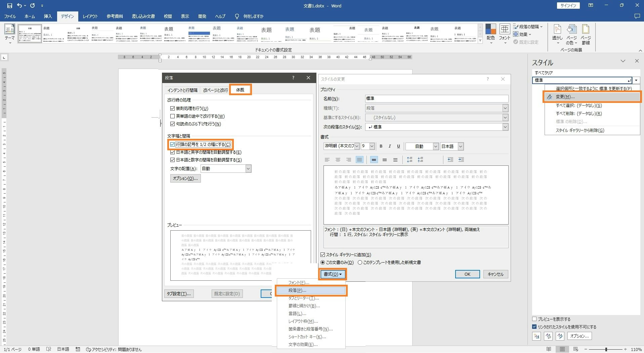Switch to 体裁 tab in Paragraph dialog
The width and height of the screenshot is (644, 353).
240,90
